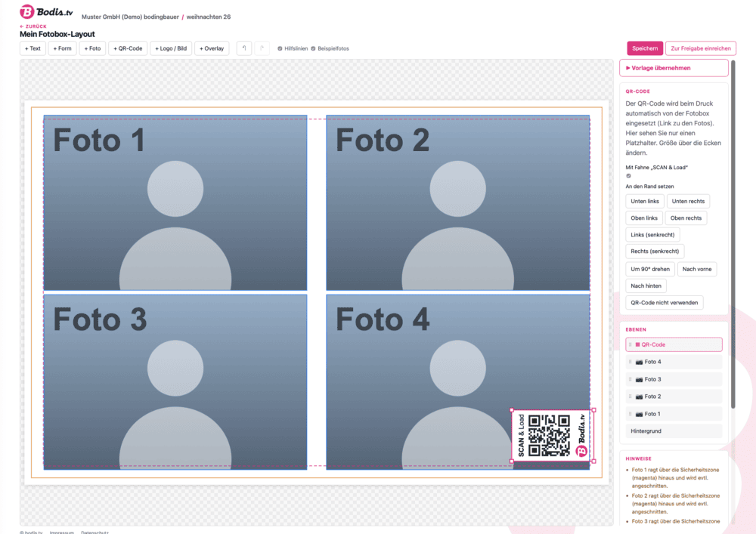Click camera icon of Foto 2 layer
756x534 pixels.
point(639,397)
